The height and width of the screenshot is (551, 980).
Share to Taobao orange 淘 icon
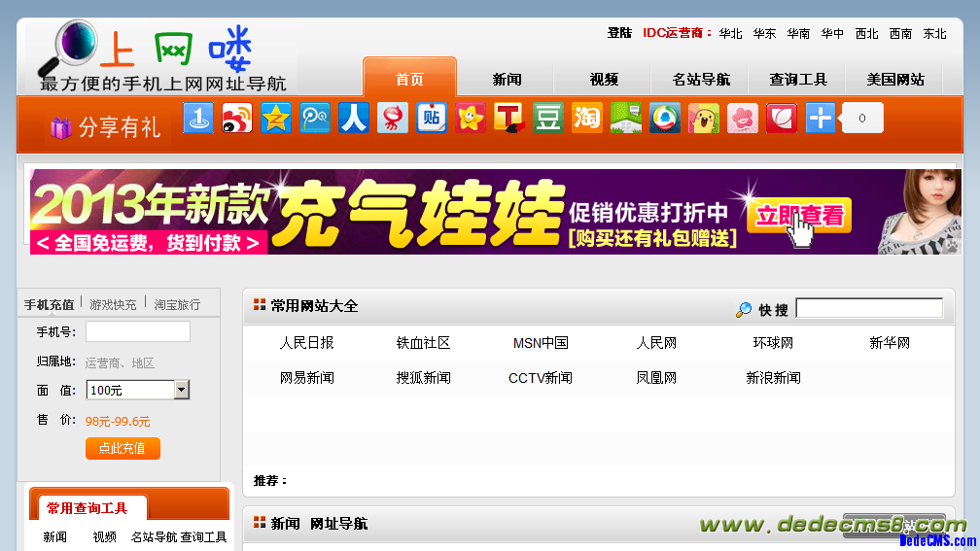pyautogui.click(x=586, y=119)
